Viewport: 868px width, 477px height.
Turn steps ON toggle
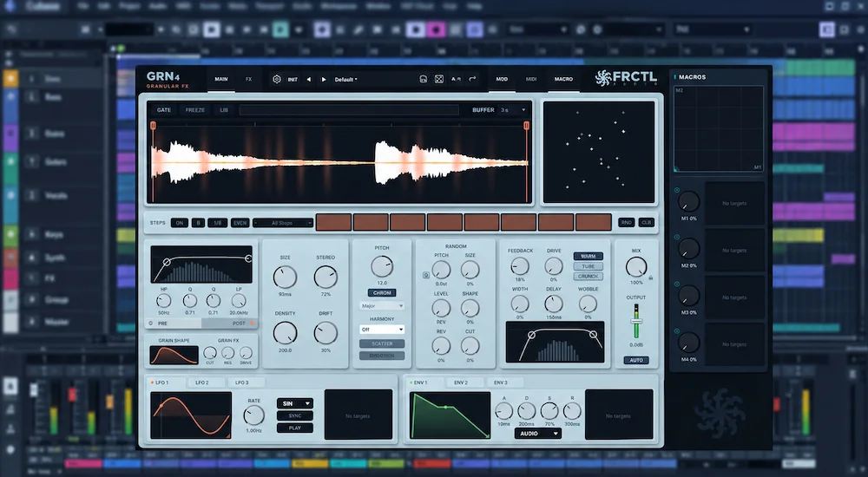(x=180, y=223)
